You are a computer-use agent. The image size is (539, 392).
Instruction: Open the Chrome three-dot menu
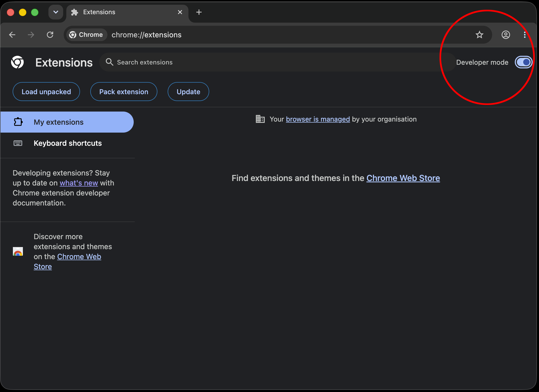point(525,35)
